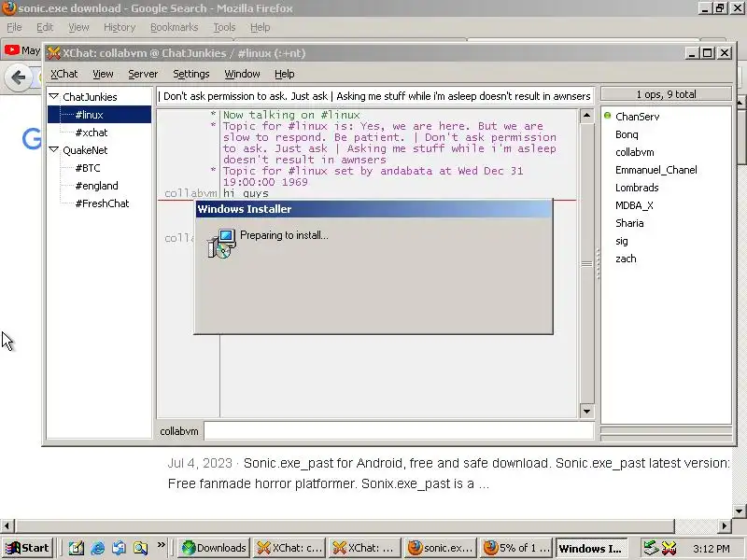This screenshot has height=560, width=747.
Task: Switch to the Downloads taskbar button
Action: pyautogui.click(x=214, y=548)
